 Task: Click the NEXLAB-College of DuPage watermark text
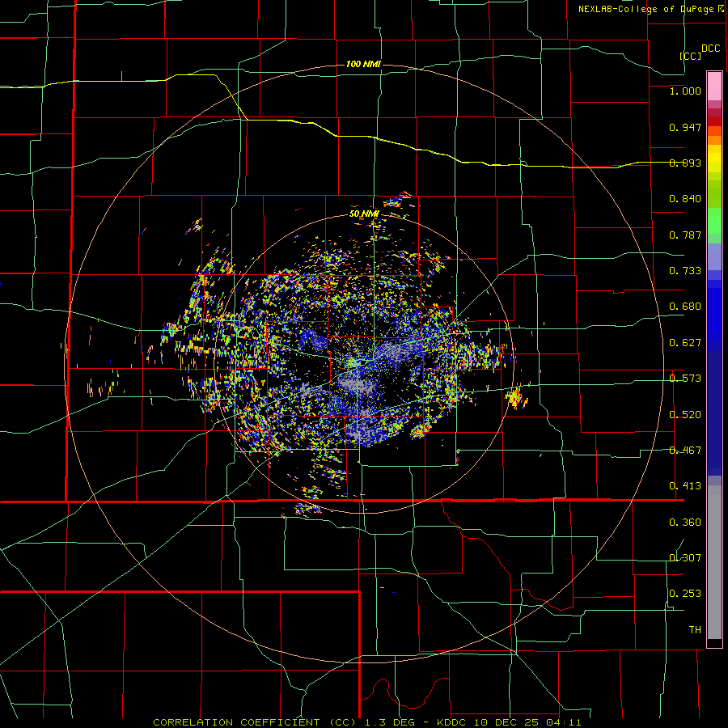point(650,9)
